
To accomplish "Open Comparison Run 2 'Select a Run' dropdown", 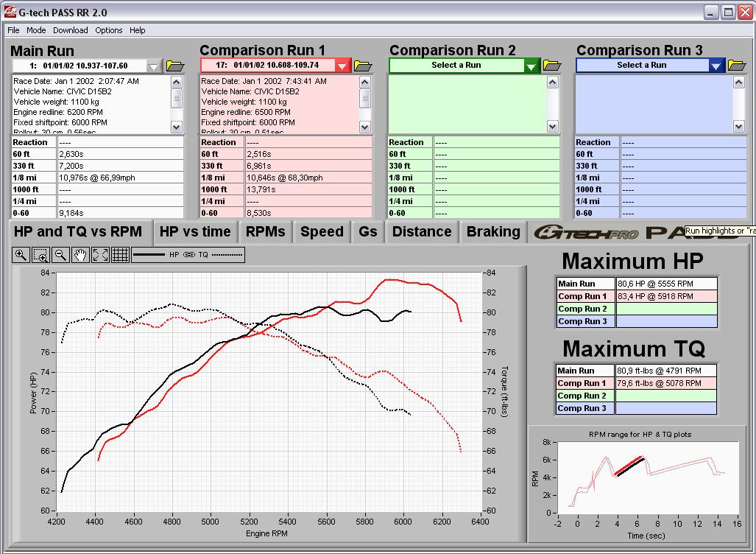I will (532, 66).
